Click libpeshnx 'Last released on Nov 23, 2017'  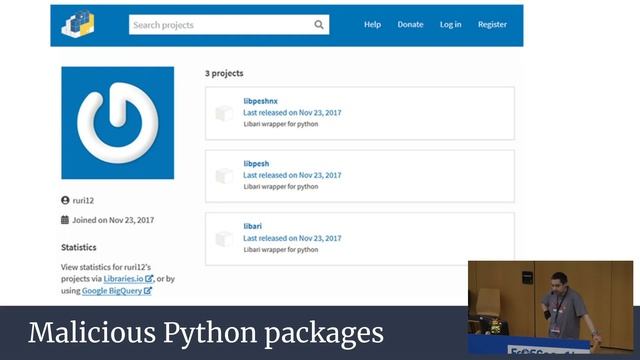(x=292, y=113)
